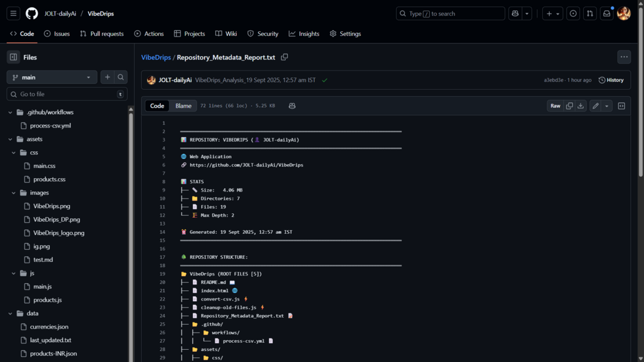Open the Projects tab

[x=189, y=34]
